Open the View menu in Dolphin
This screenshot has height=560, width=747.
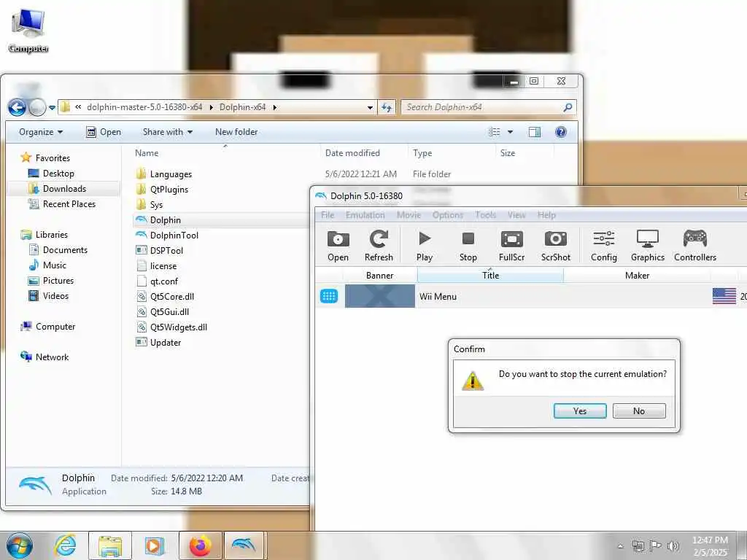516,215
